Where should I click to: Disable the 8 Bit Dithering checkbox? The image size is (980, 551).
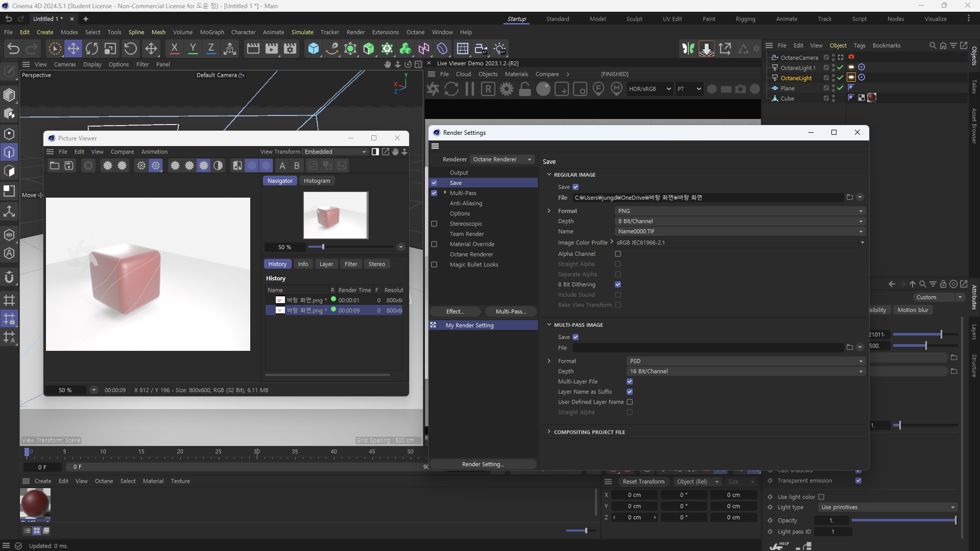[x=618, y=284]
